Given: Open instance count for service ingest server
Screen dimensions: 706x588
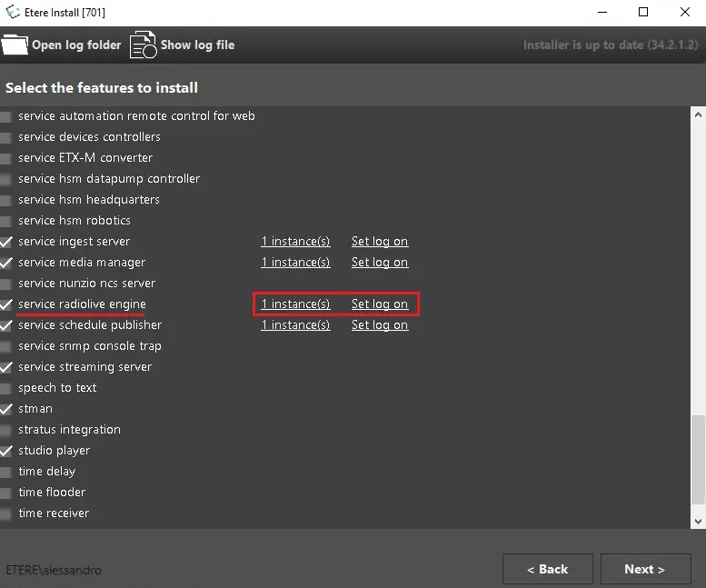Looking at the screenshot, I should click(295, 242).
